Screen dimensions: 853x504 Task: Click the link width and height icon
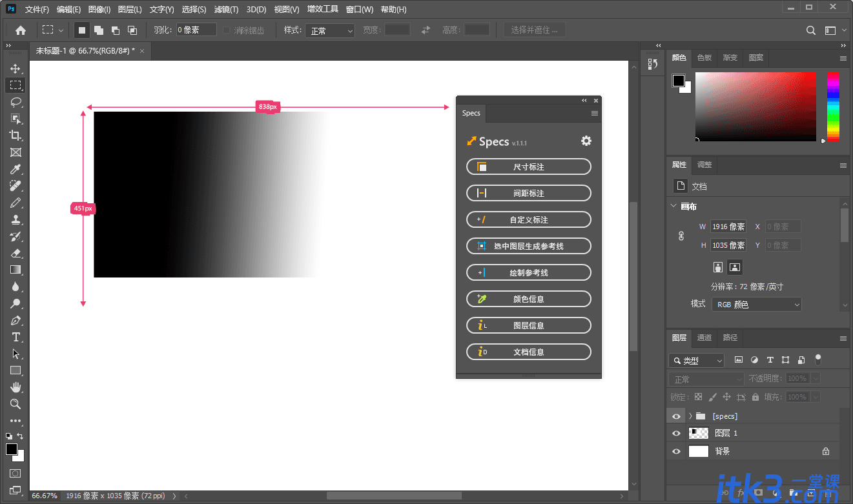point(681,236)
